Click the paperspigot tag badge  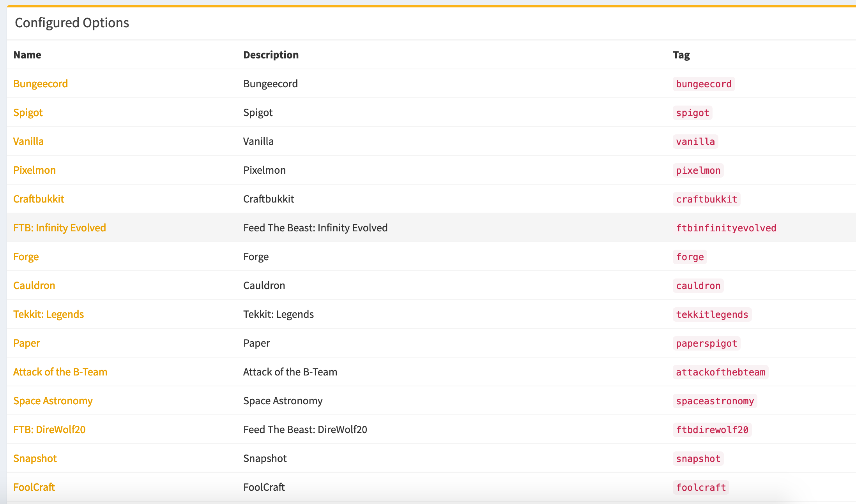coord(706,344)
